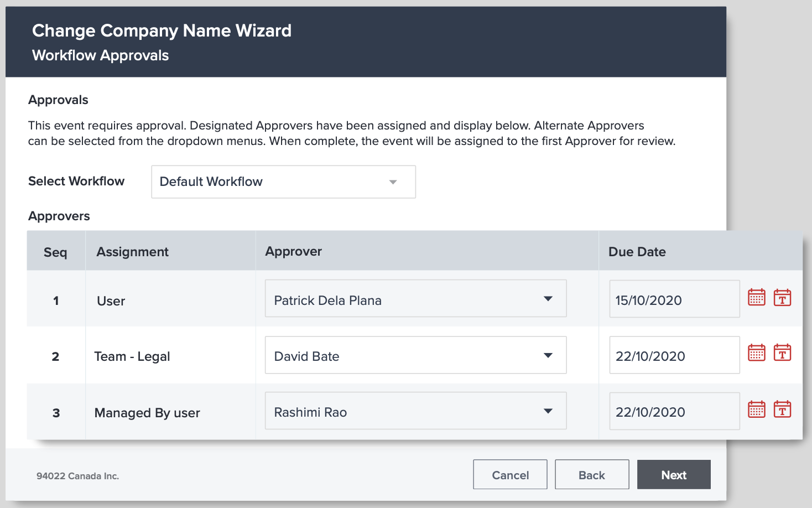Open calendar picker in Managed By user row

click(757, 409)
